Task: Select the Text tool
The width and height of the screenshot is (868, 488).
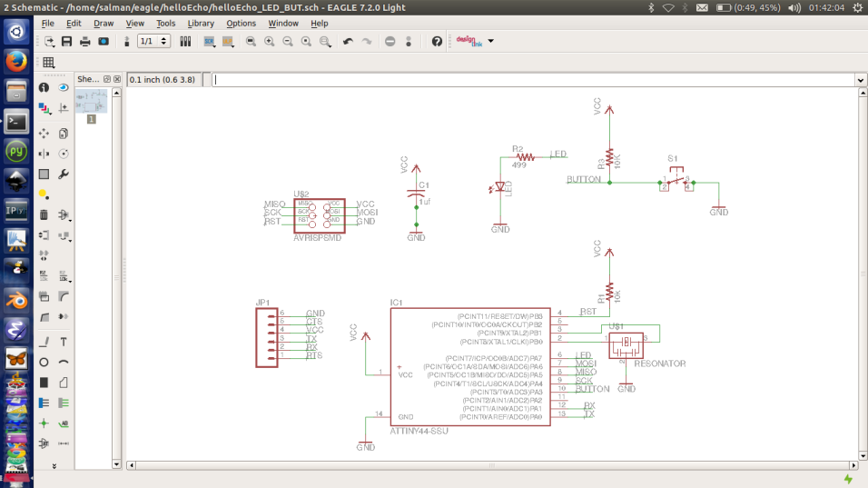Action: pyautogui.click(x=64, y=342)
